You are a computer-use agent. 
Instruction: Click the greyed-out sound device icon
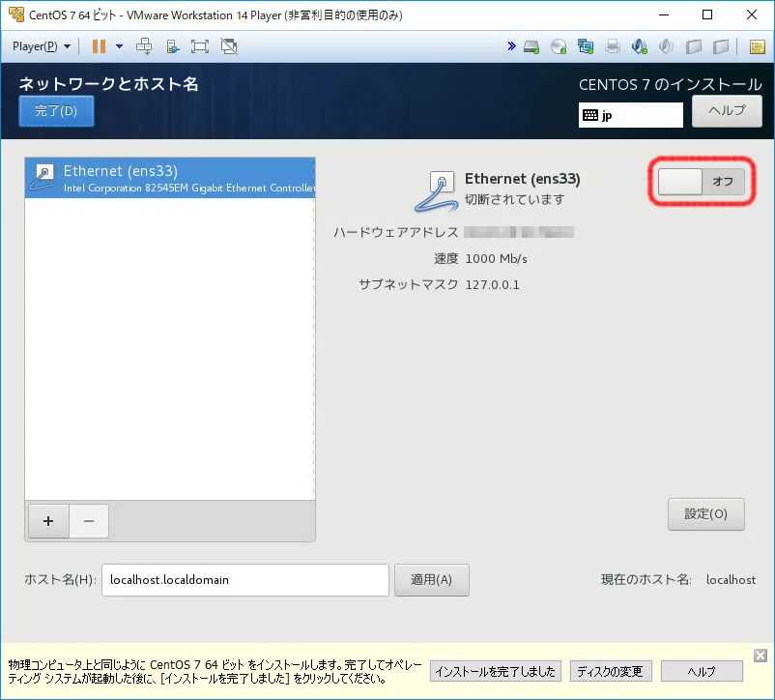[666, 47]
